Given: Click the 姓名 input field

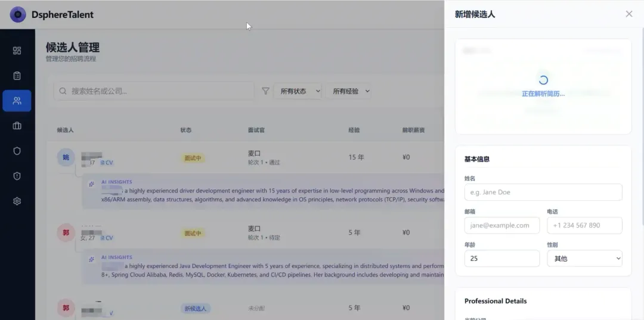Looking at the screenshot, I should click(543, 192).
